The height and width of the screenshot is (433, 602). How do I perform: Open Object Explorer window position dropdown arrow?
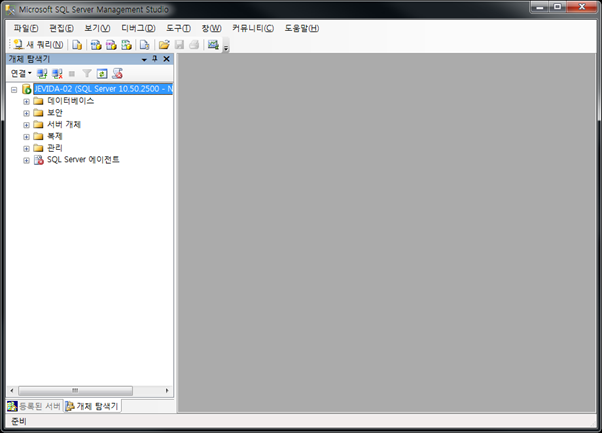click(x=144, y=59)
